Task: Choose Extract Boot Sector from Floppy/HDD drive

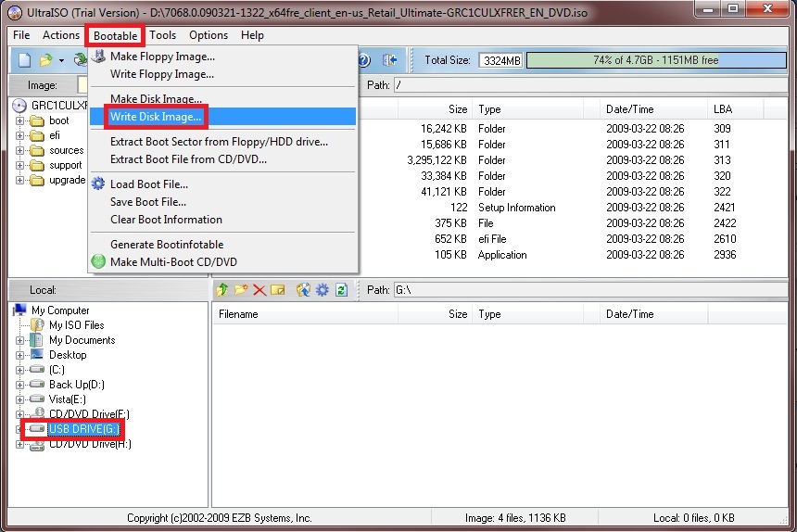Action: click(x=222, y=142)
